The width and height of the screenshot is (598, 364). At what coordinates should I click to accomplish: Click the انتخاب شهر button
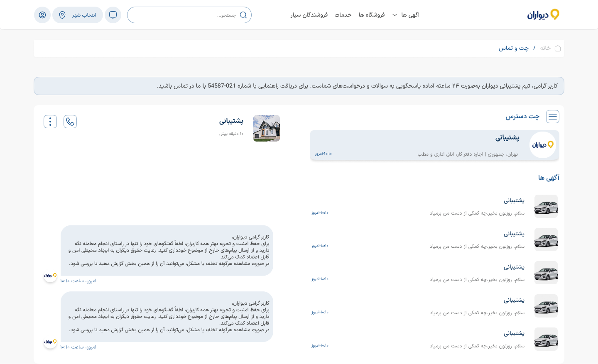click(x=78, y=15)
